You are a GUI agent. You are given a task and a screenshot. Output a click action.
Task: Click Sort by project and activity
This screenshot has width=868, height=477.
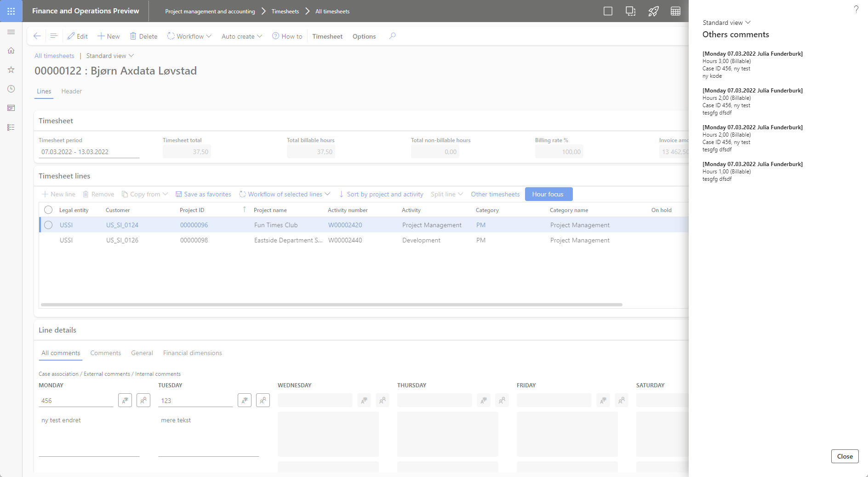pyautogui.click(x=381, y=194)
